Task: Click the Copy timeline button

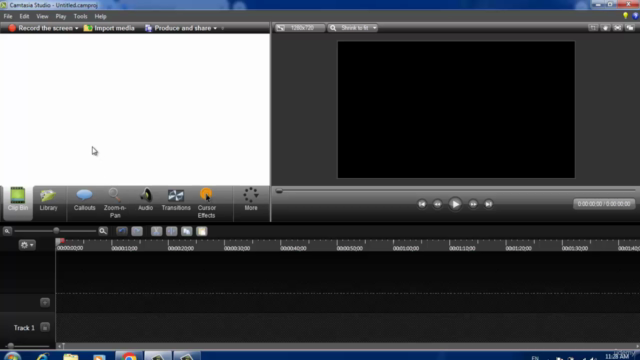Action: [x=187, y=231]
